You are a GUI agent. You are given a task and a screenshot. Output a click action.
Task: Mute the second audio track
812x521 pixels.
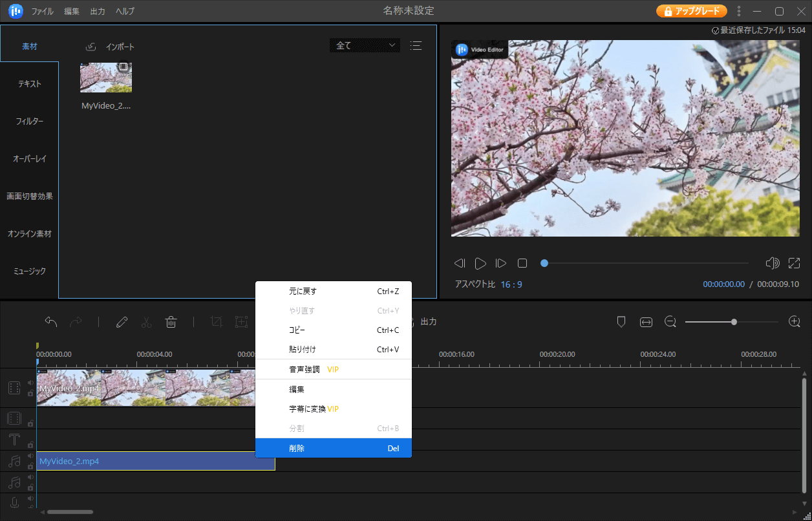[30, 477]
